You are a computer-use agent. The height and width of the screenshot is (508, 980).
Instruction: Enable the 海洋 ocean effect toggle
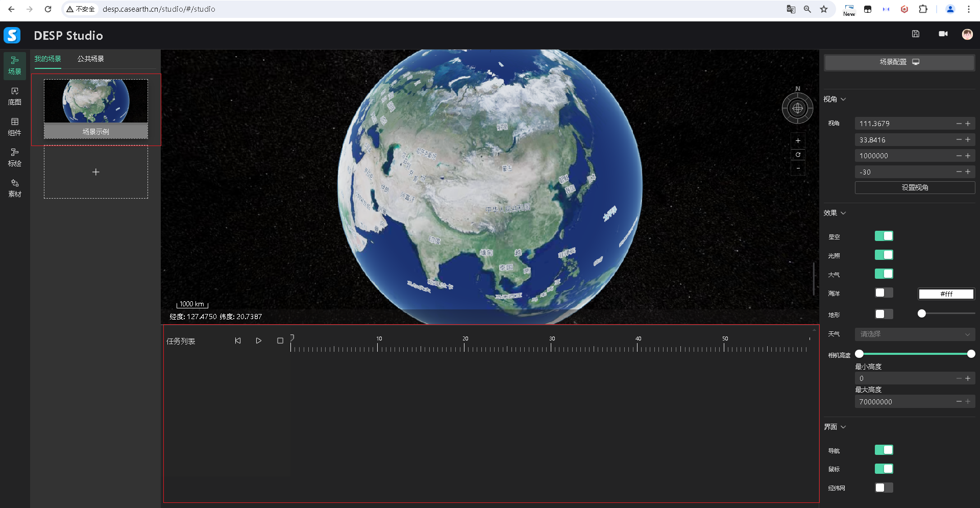[x=884, y=293]
